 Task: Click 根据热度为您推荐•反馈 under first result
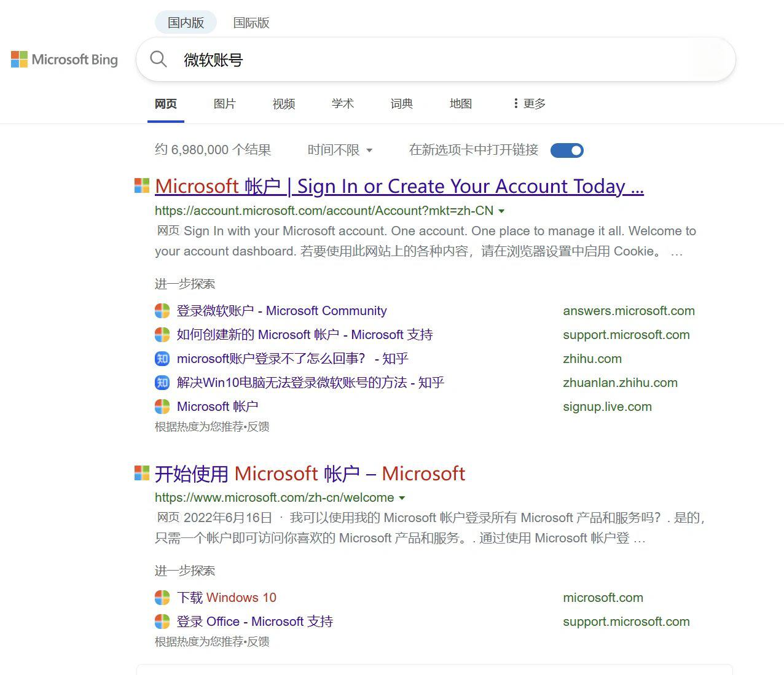pyautogui.click(x=212, y=426)
